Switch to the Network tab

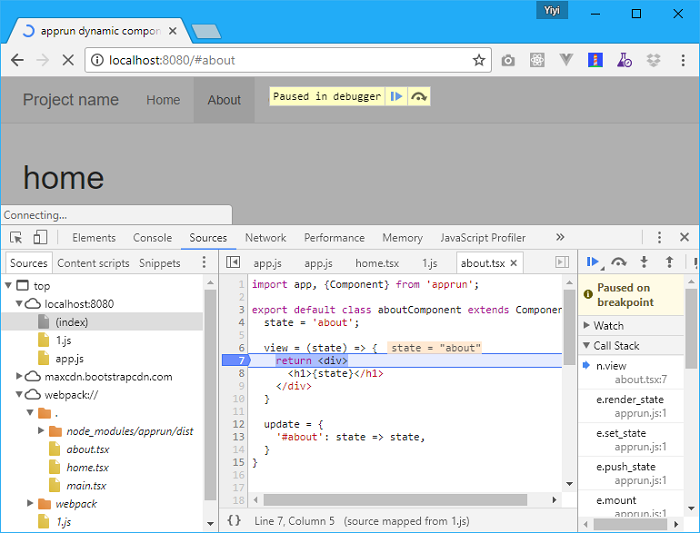tap(265, 238)
